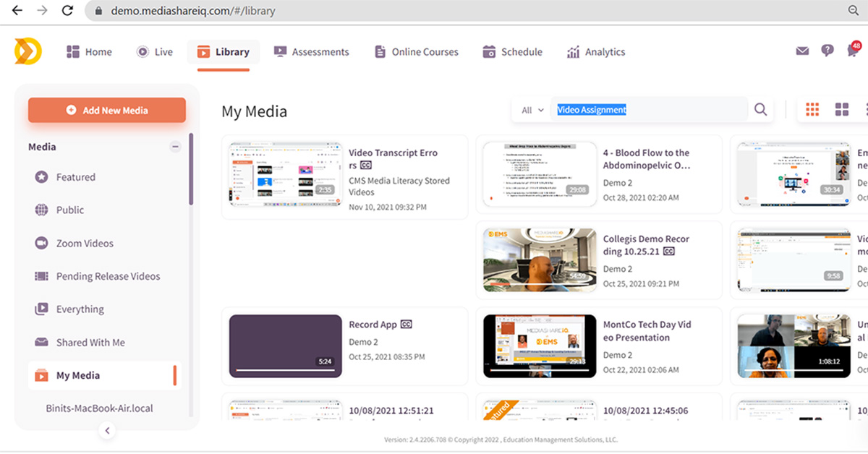The height and width of the screenshot is (454, 868).
Task: Open the Assessments tab
Action: [x=311, y=52]
